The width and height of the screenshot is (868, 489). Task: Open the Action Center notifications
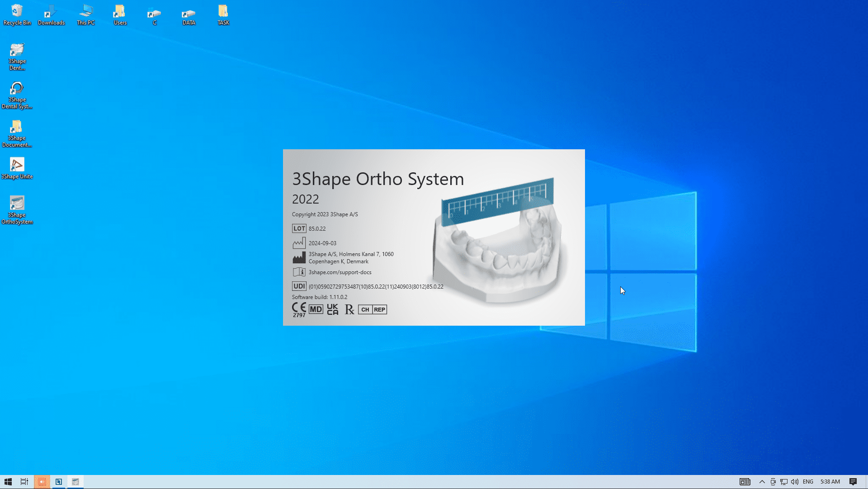click(853, 482)
